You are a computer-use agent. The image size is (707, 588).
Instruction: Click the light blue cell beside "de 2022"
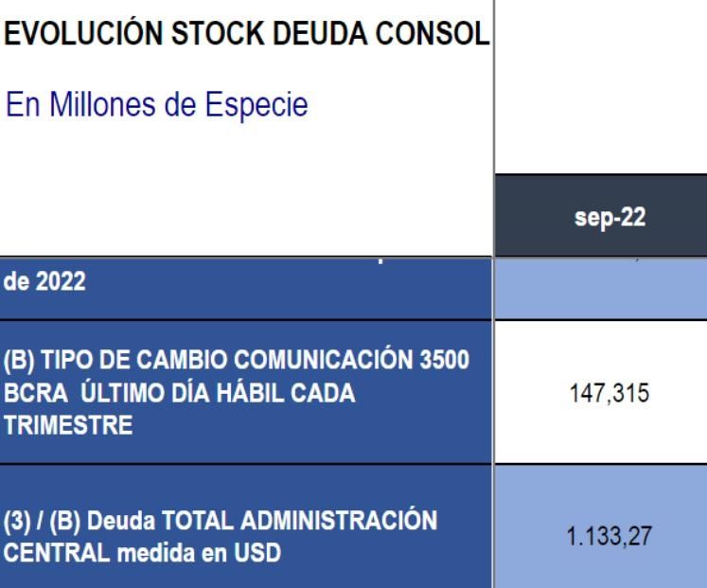(601, 287)
